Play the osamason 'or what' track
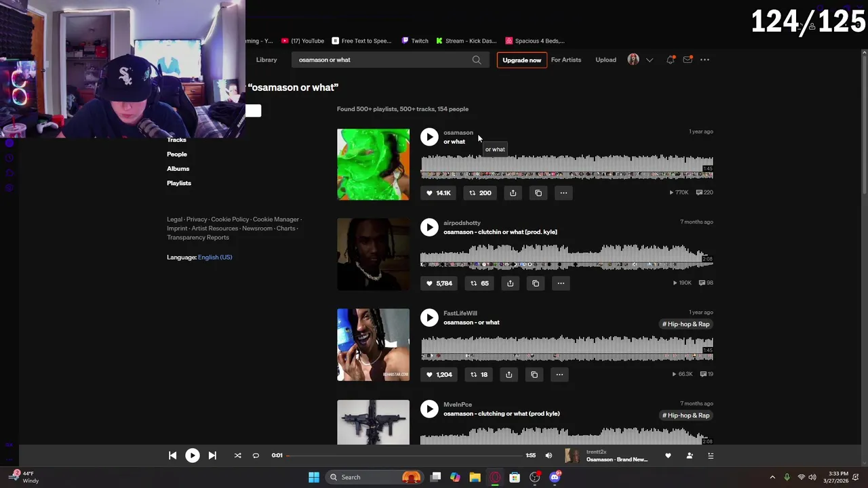 (429, 137)
